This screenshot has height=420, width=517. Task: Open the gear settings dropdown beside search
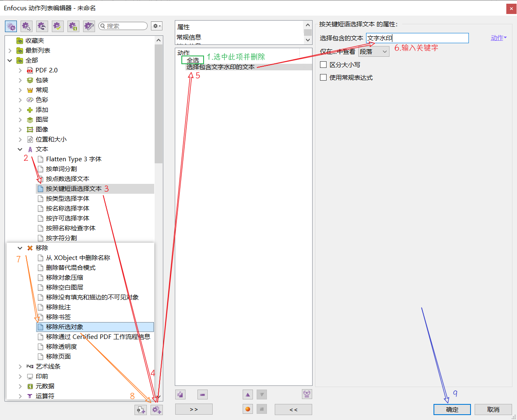(x=157, y=26)
